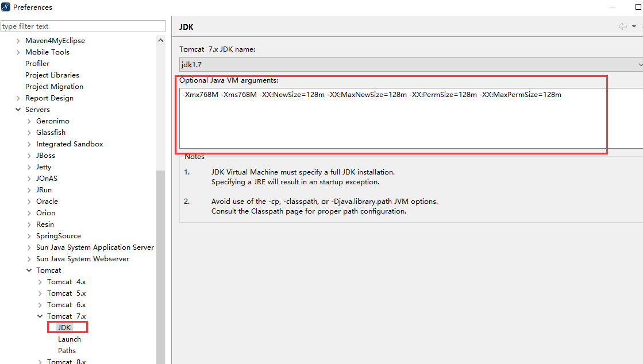Expand Sun Java System Webserver node

[x=29, y=259]
